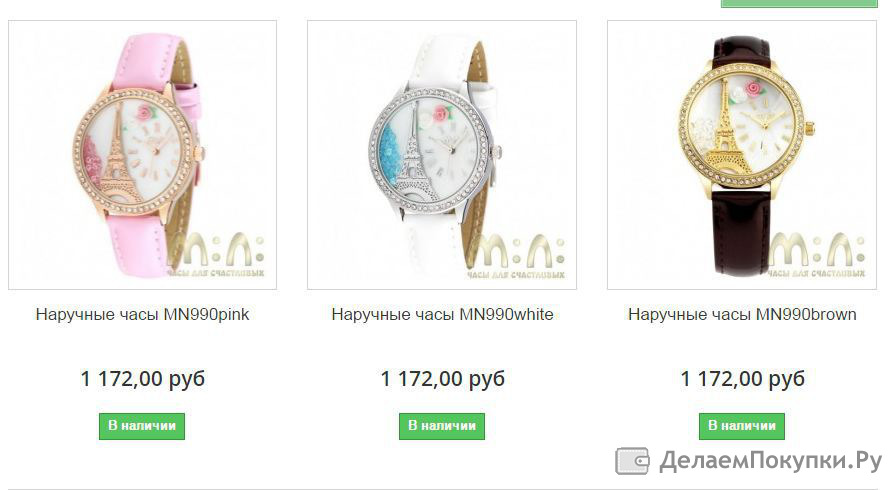The width and height of the screenshot is (896, 490).
Task: Open the Наручные часы MN990pink product link
Action: 142,314
